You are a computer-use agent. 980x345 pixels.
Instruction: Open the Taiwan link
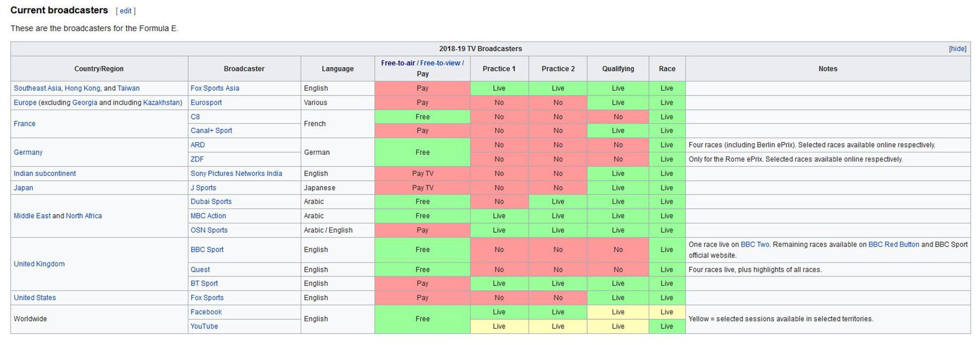(x=128, y=89)
